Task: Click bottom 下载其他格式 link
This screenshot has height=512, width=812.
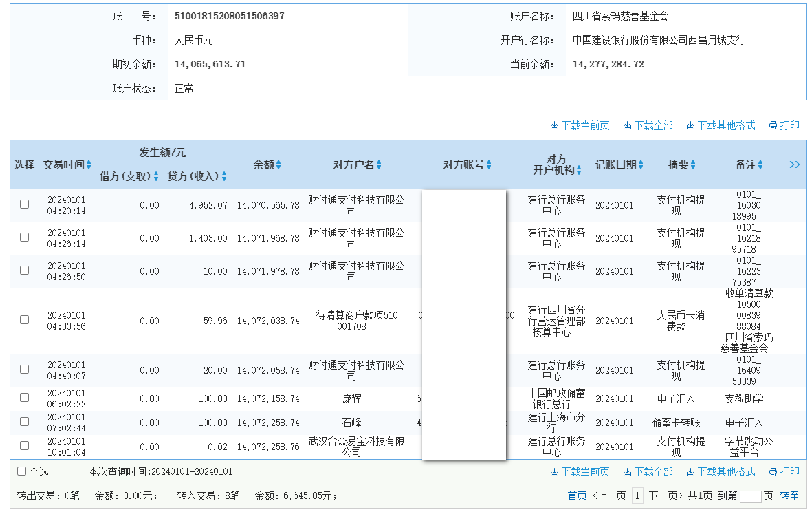Action: (721, 471)
